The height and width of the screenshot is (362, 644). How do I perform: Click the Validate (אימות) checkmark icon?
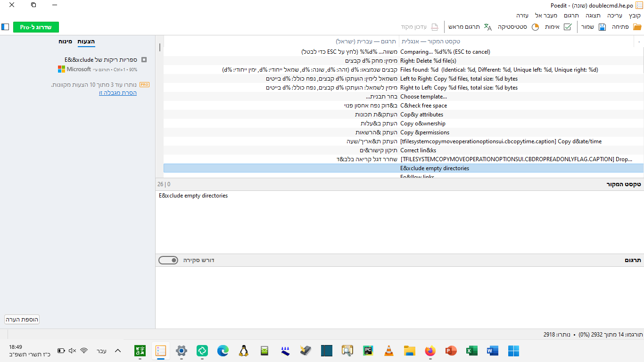(x=568, y=27)
